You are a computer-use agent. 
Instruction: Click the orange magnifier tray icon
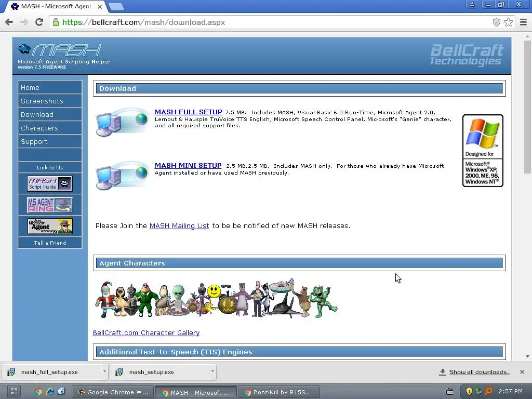[488, 391]
